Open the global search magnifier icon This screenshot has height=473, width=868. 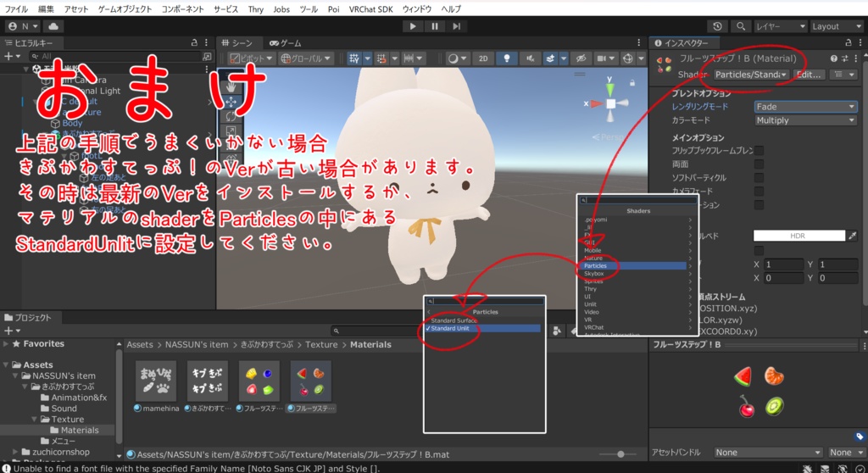(741, 26)
